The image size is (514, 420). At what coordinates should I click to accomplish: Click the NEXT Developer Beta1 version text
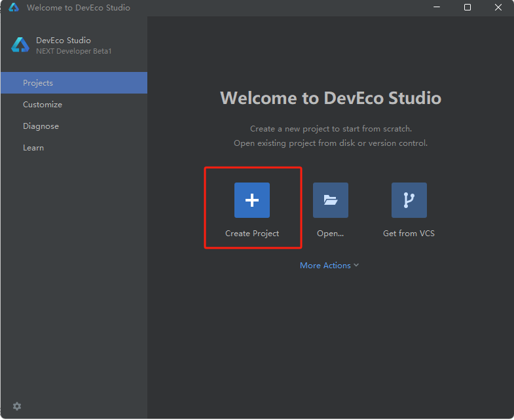(x=74, y=51)
